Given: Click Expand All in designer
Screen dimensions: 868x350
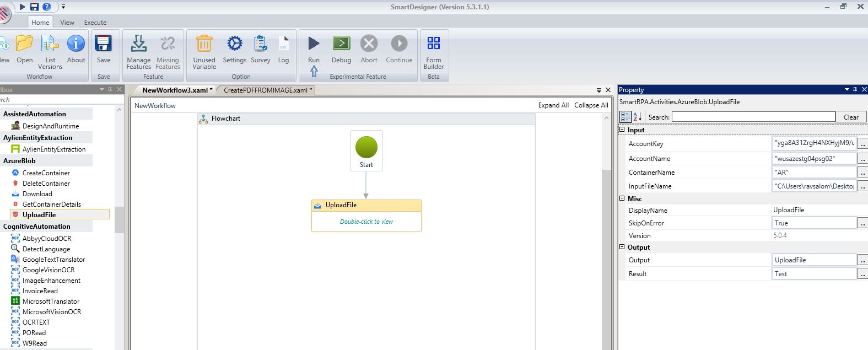Looking at the screenshot, I should tap(553, 105).
